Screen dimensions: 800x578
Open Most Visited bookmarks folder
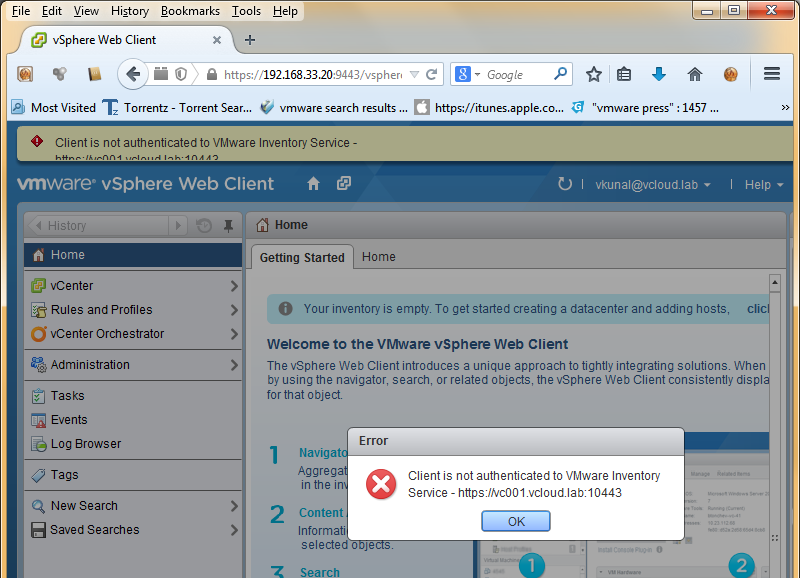coord(54,108)
